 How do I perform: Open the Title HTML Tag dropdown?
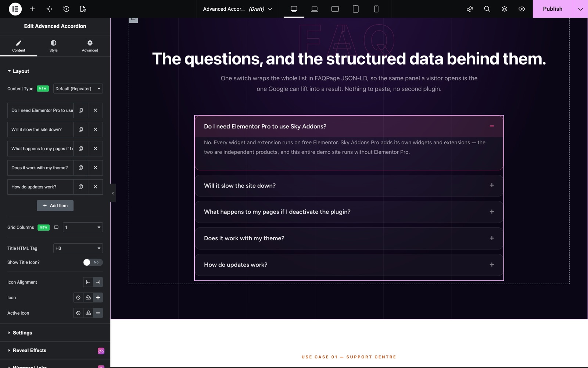[78, 248]
